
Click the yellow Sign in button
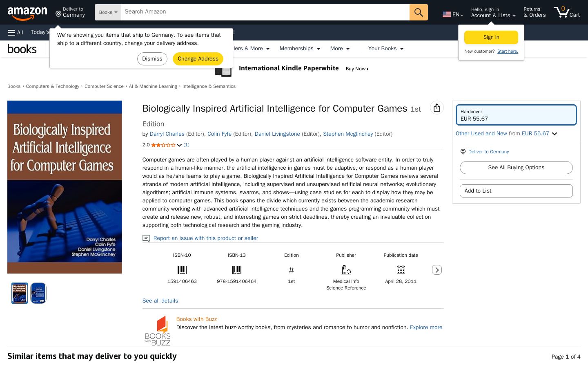491,37
